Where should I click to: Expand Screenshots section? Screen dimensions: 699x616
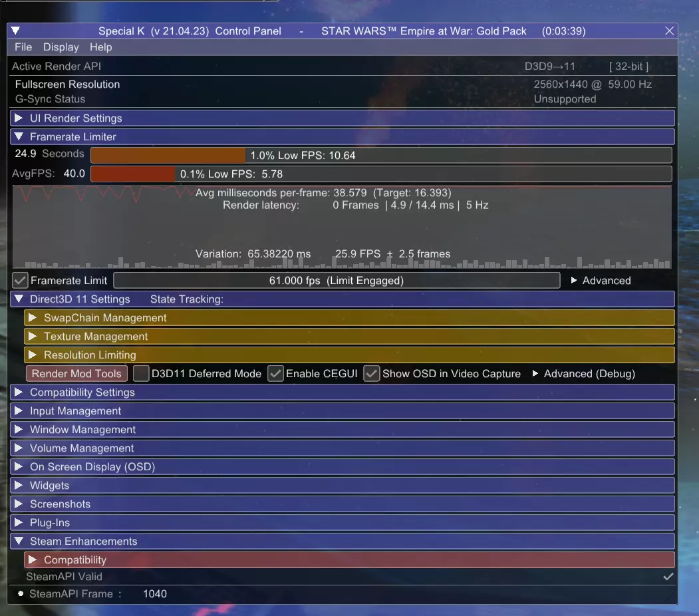click(343, 504)
